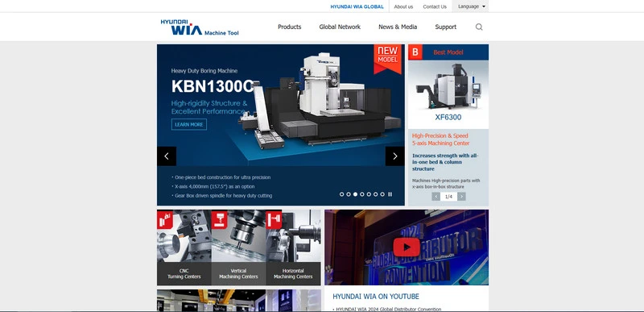Open the Contact Us page
Image resolution: width=644 pixels, height=312 pixels.
(x=435, y=6)
